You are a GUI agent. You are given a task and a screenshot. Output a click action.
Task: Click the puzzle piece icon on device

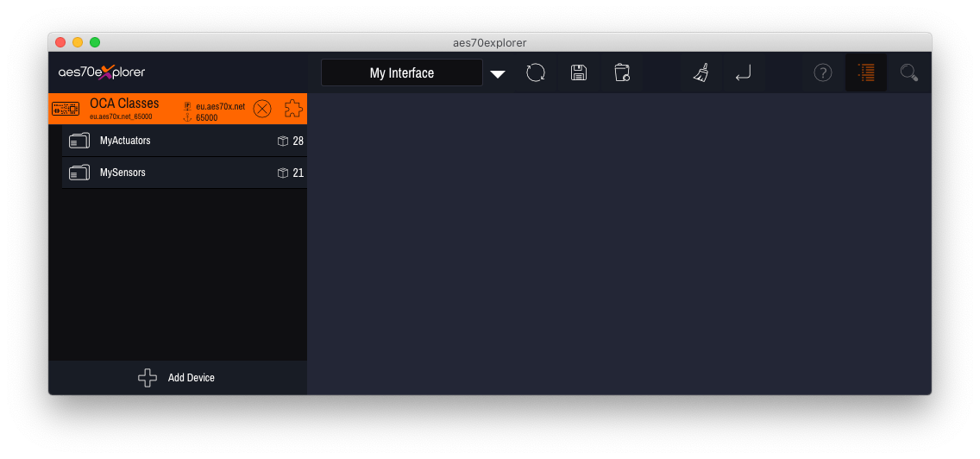[x=293, y=109]
